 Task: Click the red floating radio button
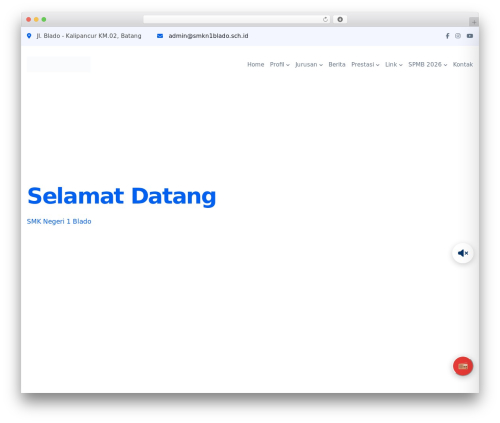tap(463, 366)
